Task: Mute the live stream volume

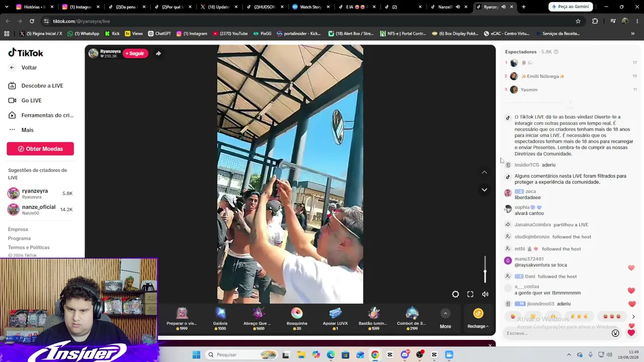Action: [485, 294]
